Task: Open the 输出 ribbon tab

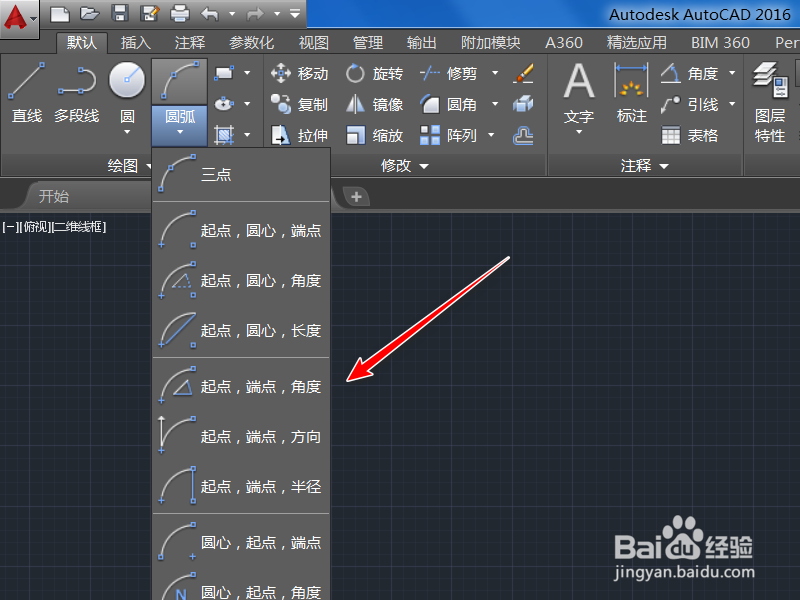Action: (x=422, y=42)
